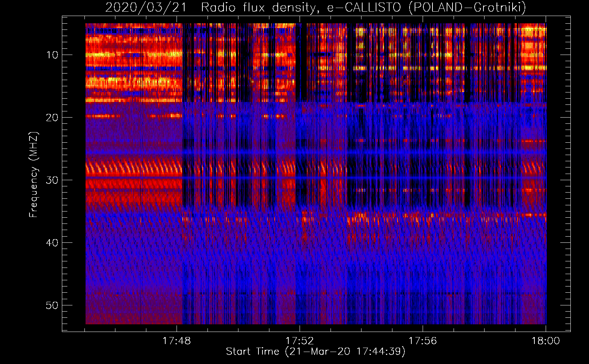
Task: Click the '20' frequency tick label
Action: [52, 118]
